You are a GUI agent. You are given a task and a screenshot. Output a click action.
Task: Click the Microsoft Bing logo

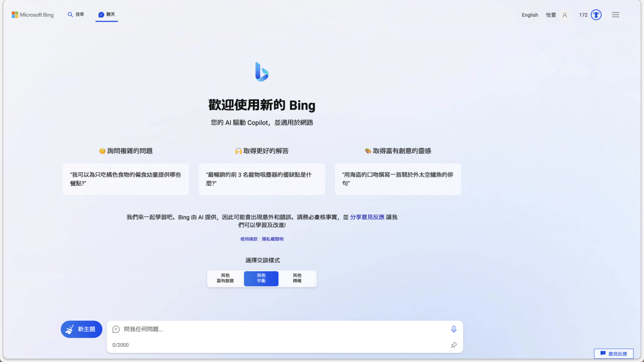click(33, 14)
